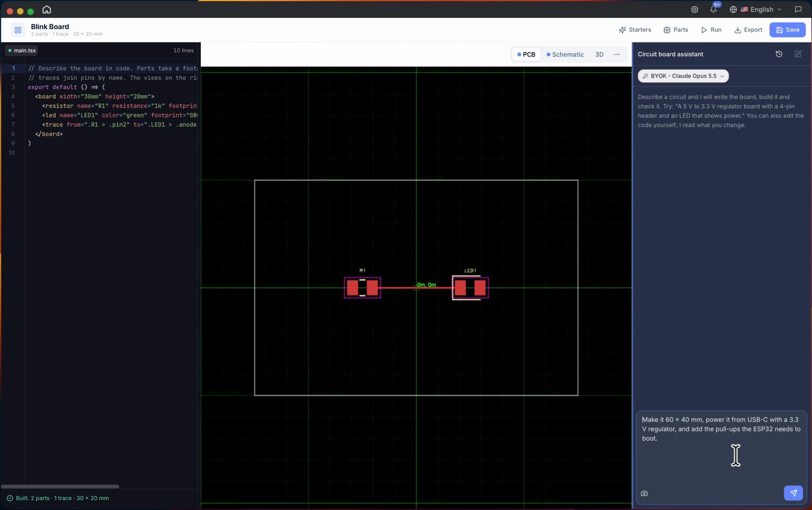Screen dimensions: 812x510
Task: Open more view options (three dots)
Action: [617, 55]
